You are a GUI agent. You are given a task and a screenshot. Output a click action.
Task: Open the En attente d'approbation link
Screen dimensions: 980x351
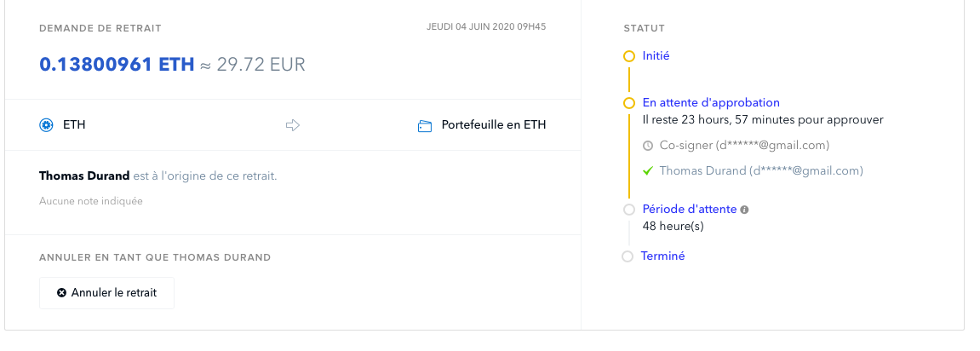click(x=711, y=103)
